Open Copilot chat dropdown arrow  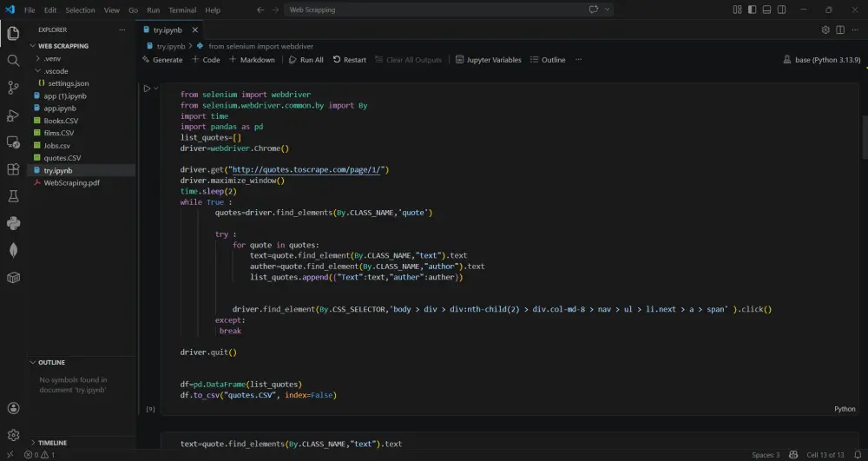point(608,10)
